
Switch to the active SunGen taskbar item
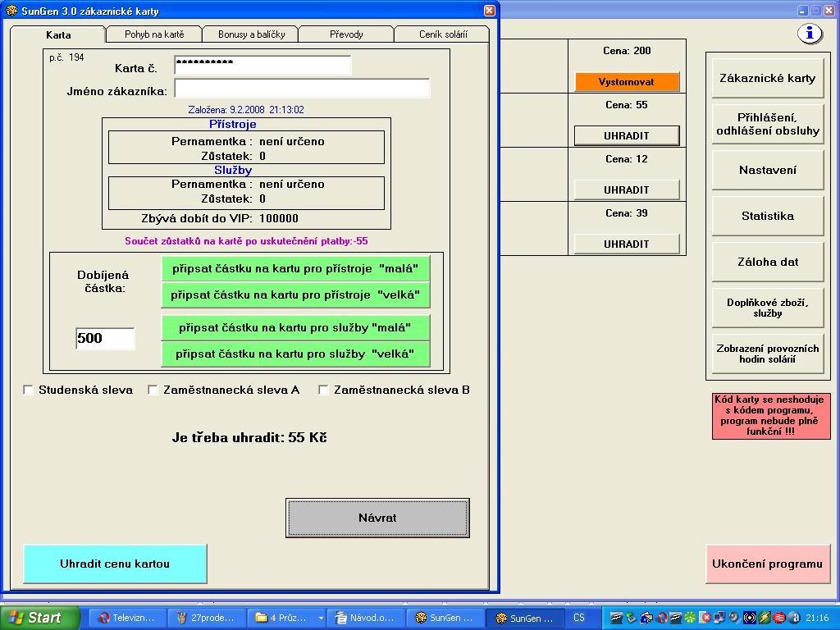coord(524,618)
